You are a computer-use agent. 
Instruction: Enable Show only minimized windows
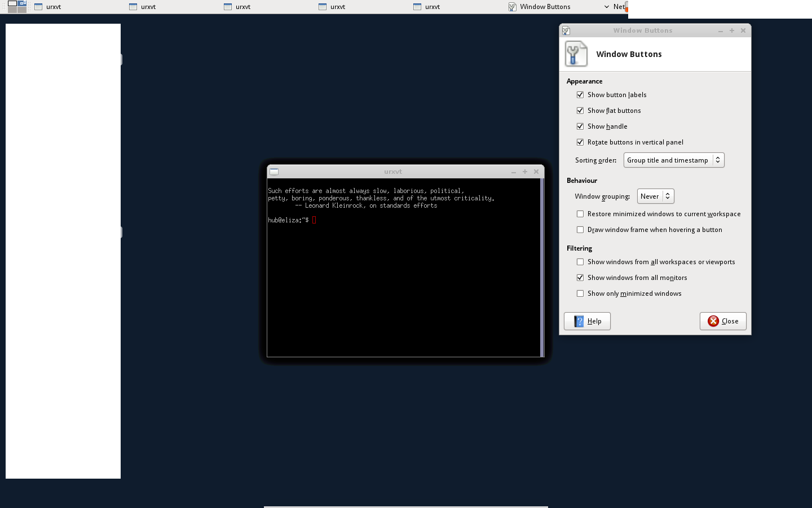[580, 294]
